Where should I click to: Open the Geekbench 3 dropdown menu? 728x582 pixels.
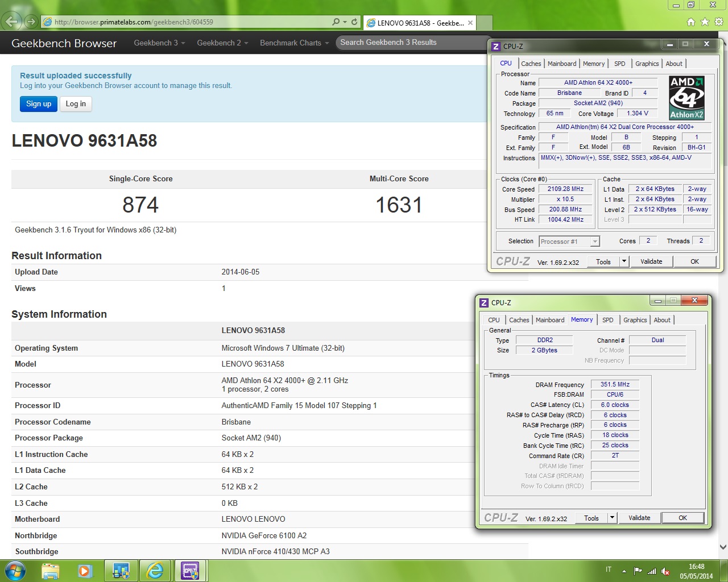coord(159,43)
